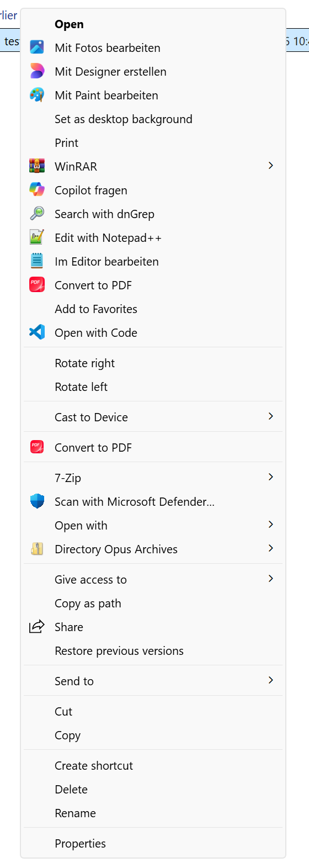Expand the Give access to submenu arrow
Screen dimensions: 309x868
pos(270,579)
